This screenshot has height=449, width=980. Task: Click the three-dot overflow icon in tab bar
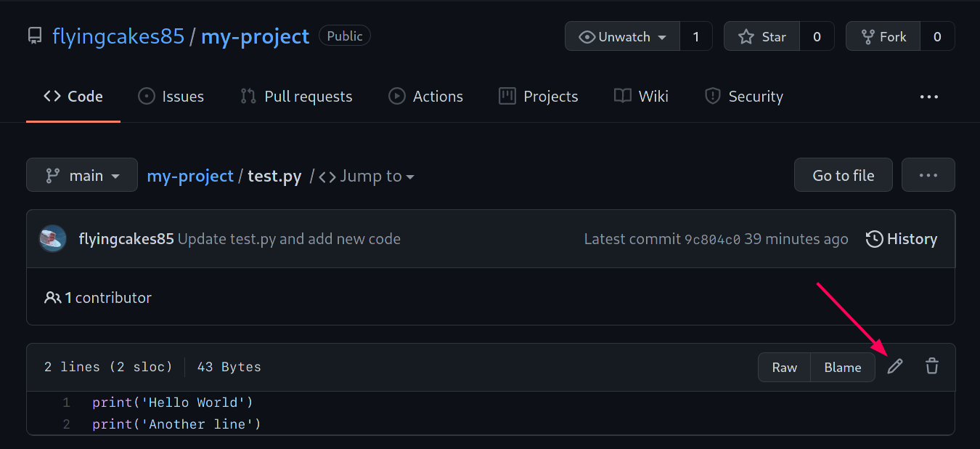coord(929,97)
